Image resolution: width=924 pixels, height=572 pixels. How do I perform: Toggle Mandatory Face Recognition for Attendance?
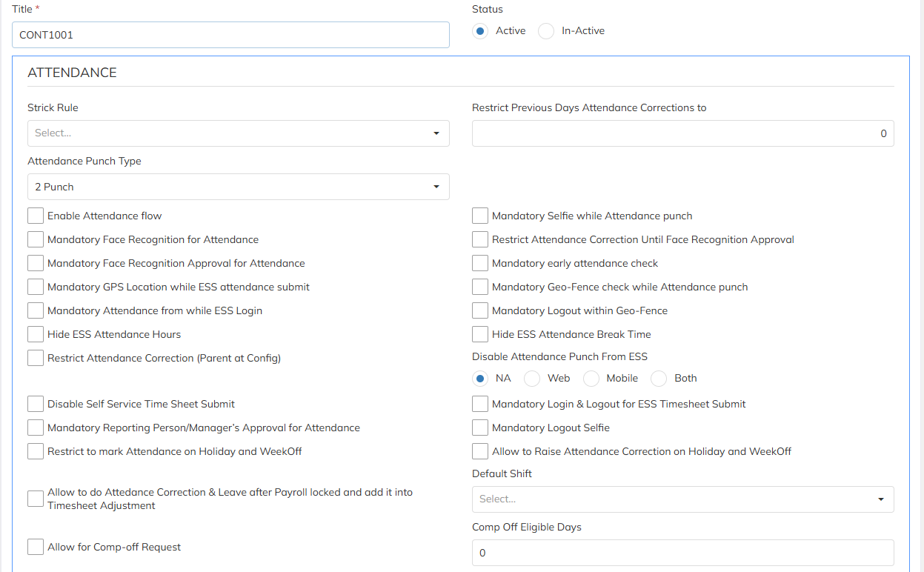click(x=36, y=239)
